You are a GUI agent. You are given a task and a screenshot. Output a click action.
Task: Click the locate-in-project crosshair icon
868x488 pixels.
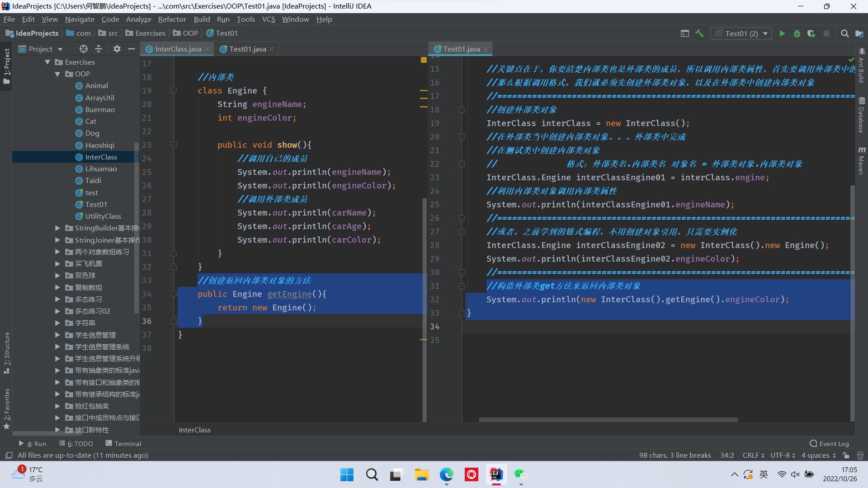pos(83,49)
